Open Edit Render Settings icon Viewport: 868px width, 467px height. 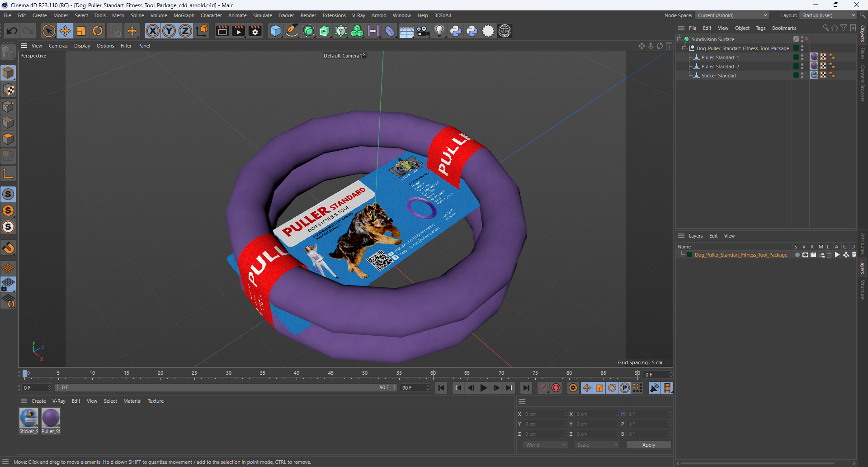pyautogui.click(x=255, y=31)
